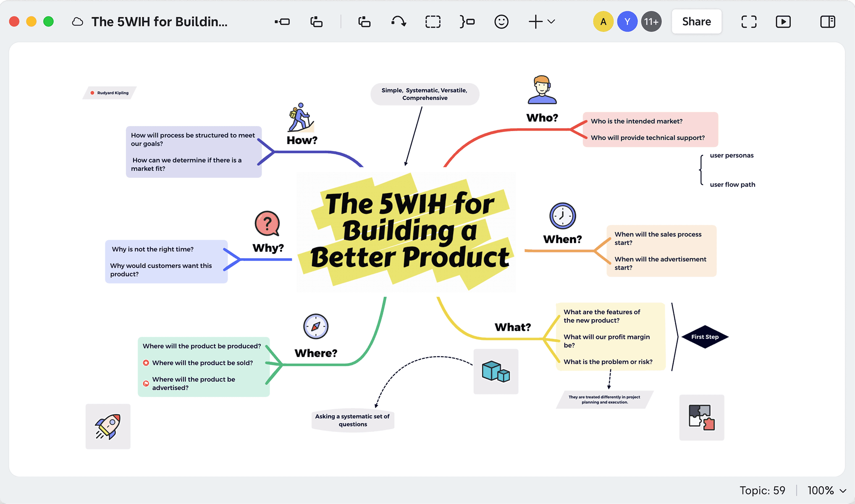Click the cloud sync status icon

pyautogui.click(x=78, y=21)
